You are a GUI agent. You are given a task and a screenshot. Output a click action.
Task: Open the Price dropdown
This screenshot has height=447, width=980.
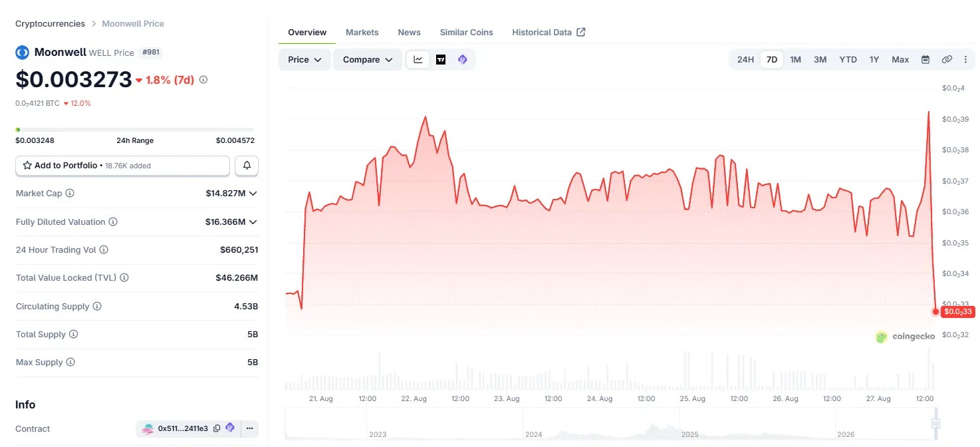pos(305,60)
